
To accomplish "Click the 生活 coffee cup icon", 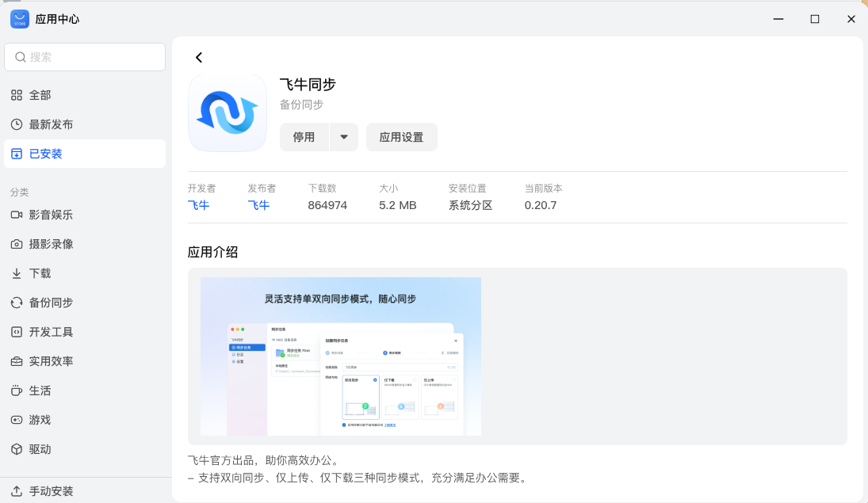I will point(17,391).
